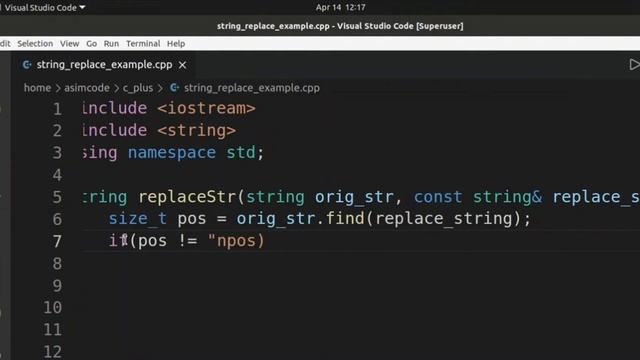Click 'npos' on line 7
Viewport: 640px width, 360px height.
point(236,241)
